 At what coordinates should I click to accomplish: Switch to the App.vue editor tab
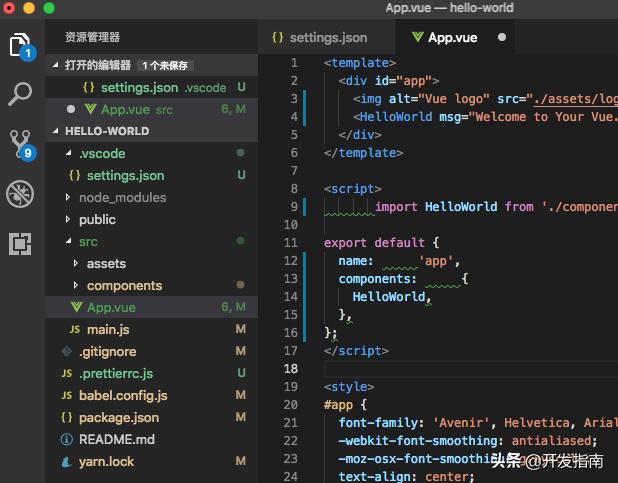click(455, 37)
